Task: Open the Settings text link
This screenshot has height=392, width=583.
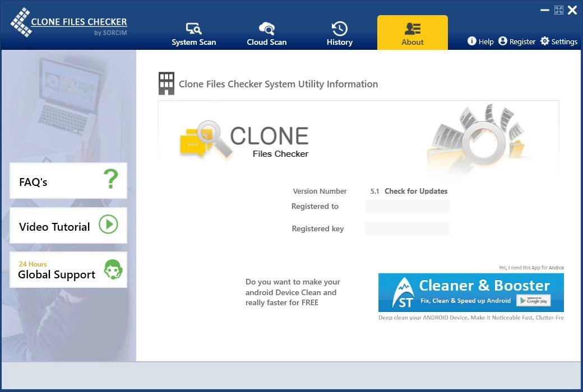Action: click(564, 41)
